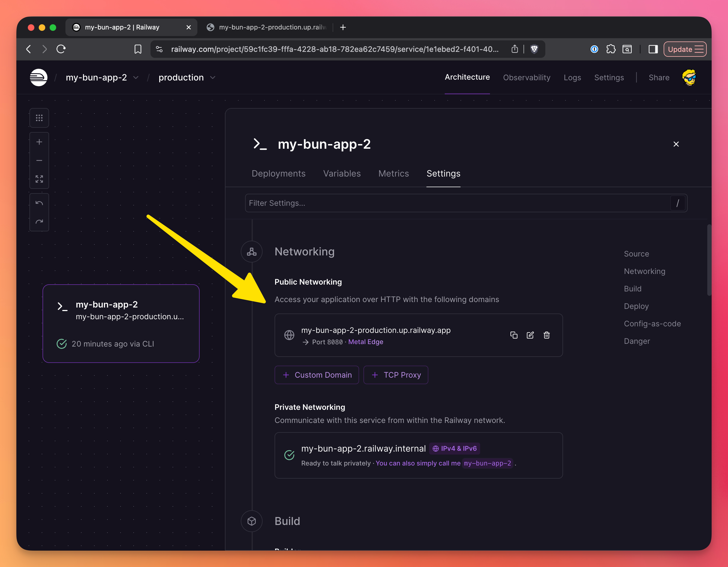Zoom out on the canvas

pos(39,160)
